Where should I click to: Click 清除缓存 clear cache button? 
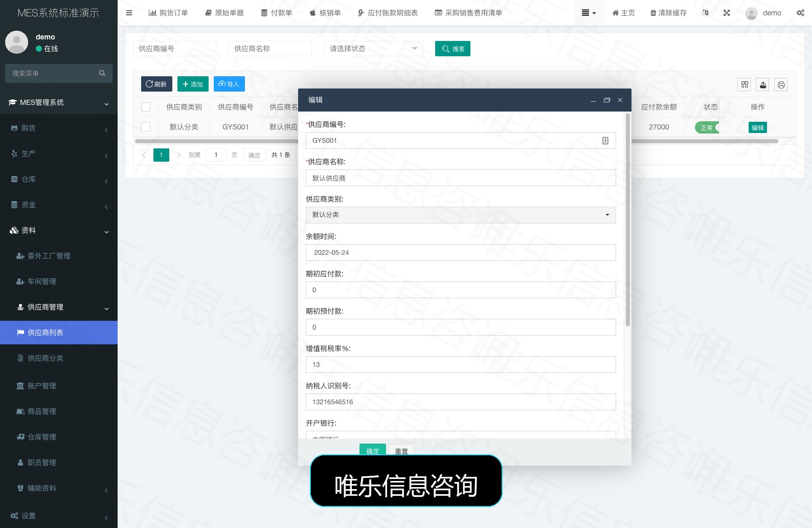point(668,13)
